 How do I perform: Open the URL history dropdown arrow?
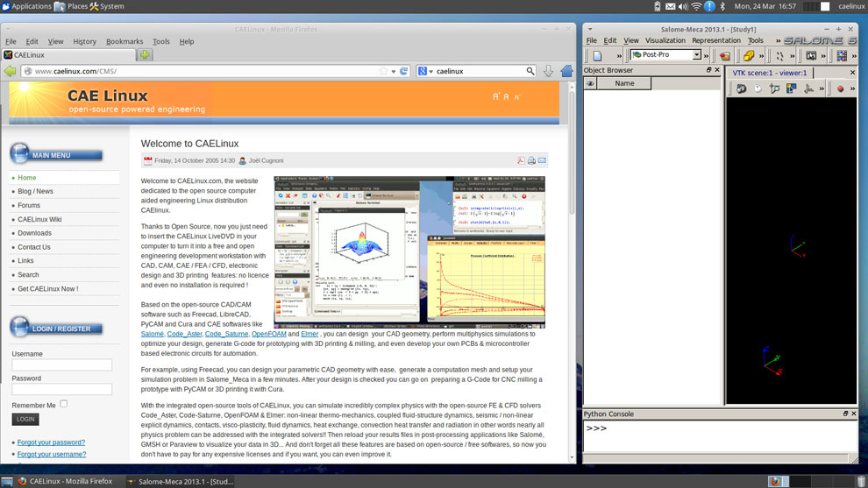pyautogui.click(x=394, y=71)
